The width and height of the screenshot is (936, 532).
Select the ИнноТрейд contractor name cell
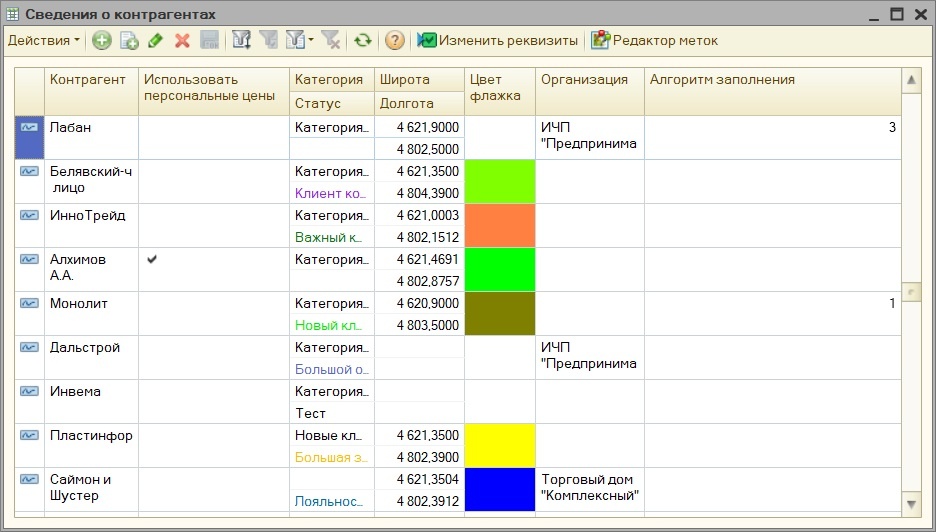(x=91, y=226)
